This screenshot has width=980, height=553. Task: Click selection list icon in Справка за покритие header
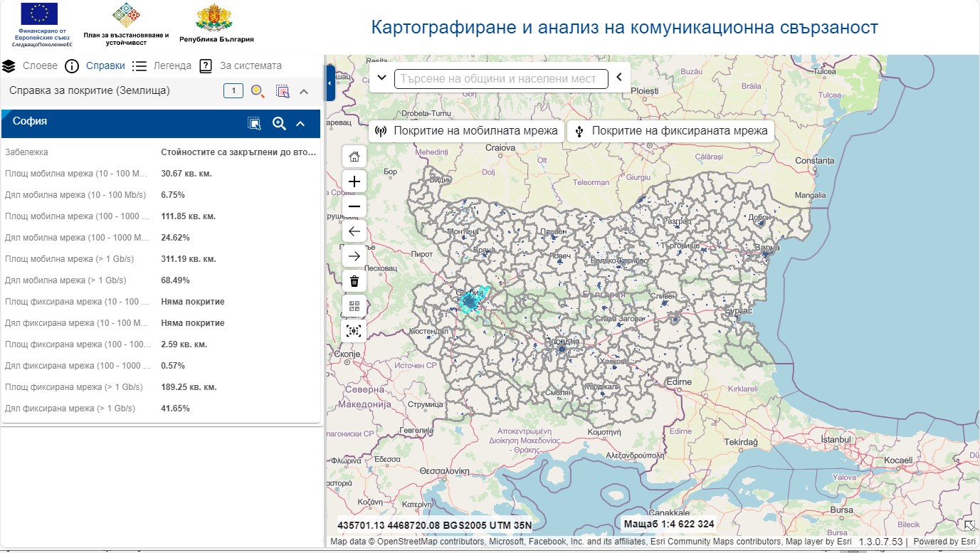[283, 91]
